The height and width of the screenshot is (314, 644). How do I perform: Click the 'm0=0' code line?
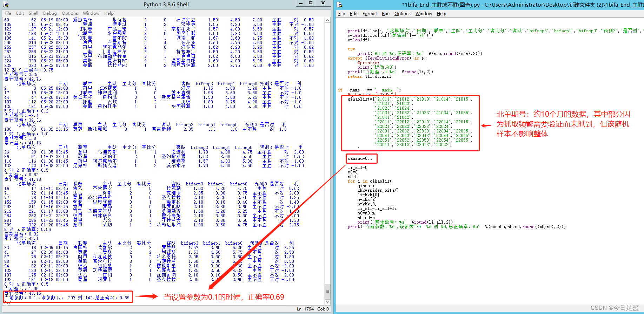(352, 172)
